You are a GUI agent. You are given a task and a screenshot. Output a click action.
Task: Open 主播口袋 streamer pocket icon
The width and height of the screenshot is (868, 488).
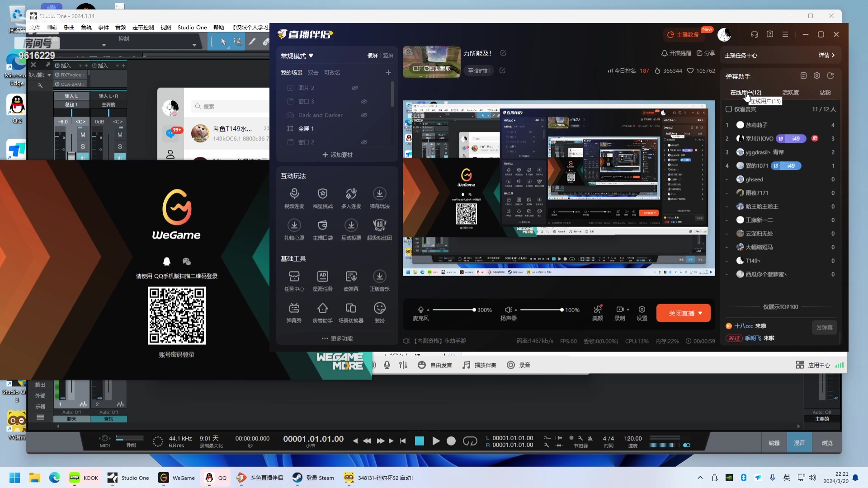(323, 230)
